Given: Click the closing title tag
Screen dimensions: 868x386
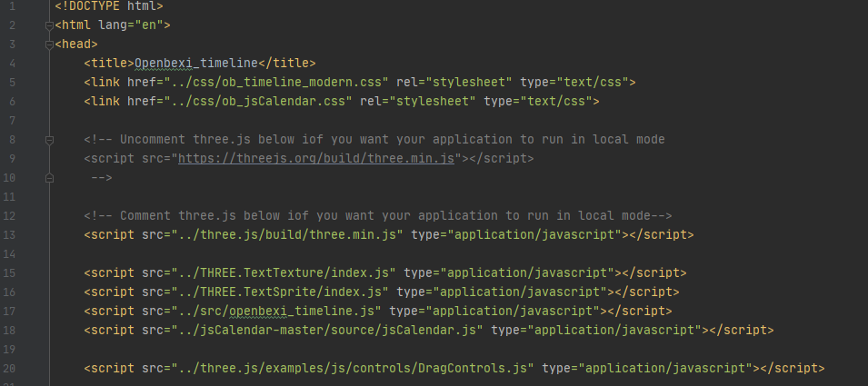Looking at the screenshot, I should pos(287,63).
